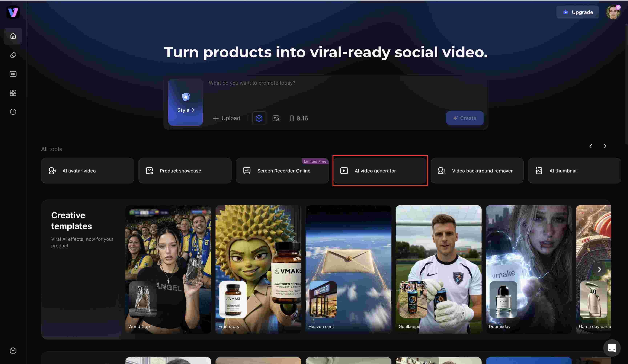This screenshot has height=364, width=628.
Task: Click the background remover person icon
Action: point(442,171)
